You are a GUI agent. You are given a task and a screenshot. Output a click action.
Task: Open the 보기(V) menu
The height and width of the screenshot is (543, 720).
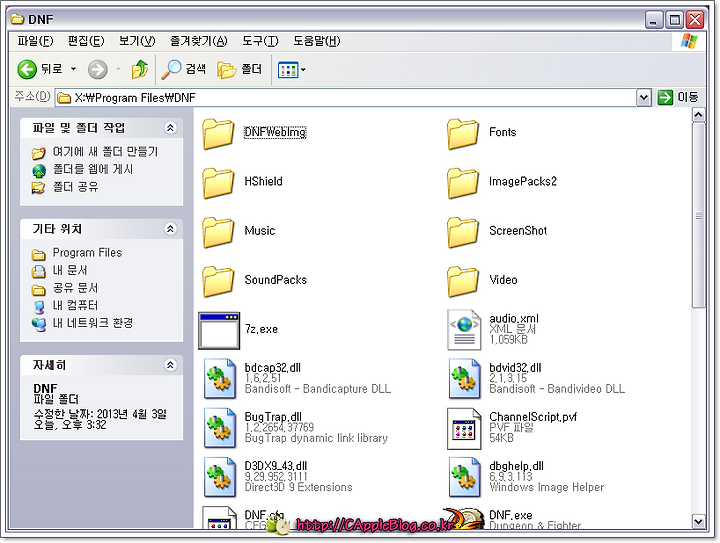137,41
